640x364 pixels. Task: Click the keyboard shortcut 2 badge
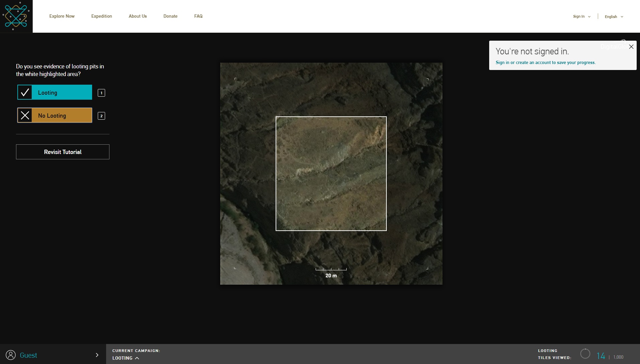101,116
